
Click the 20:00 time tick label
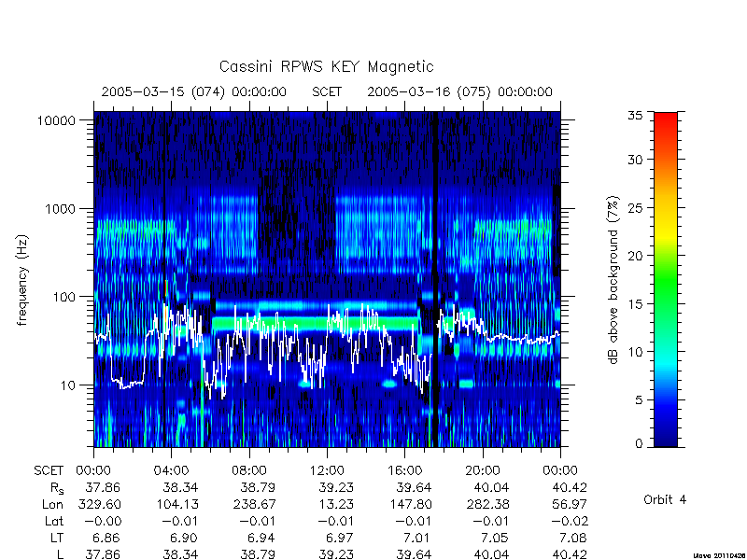click(483, 470)
